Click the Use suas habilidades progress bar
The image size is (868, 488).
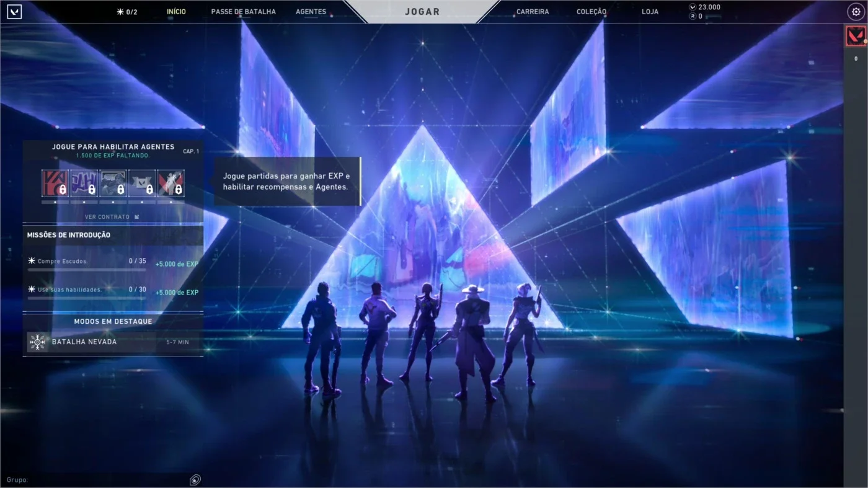pos(87,298)
